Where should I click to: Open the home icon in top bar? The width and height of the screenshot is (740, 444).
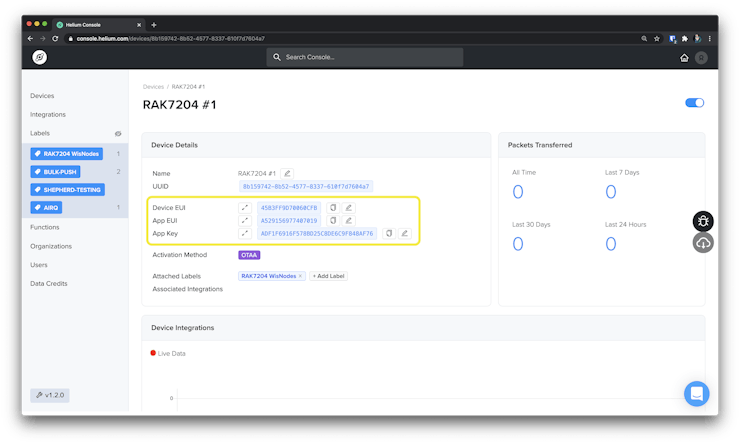(684, 58)
